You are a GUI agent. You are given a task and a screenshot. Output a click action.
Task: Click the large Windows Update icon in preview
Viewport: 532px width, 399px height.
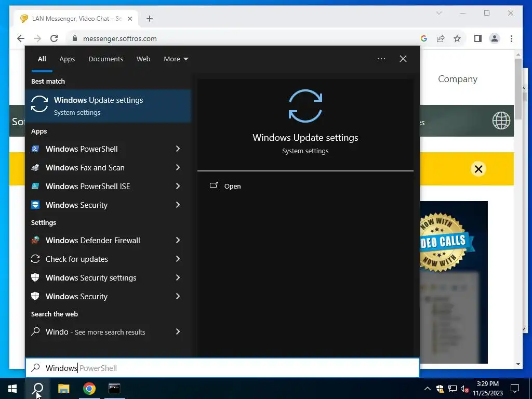coord(305,106)
